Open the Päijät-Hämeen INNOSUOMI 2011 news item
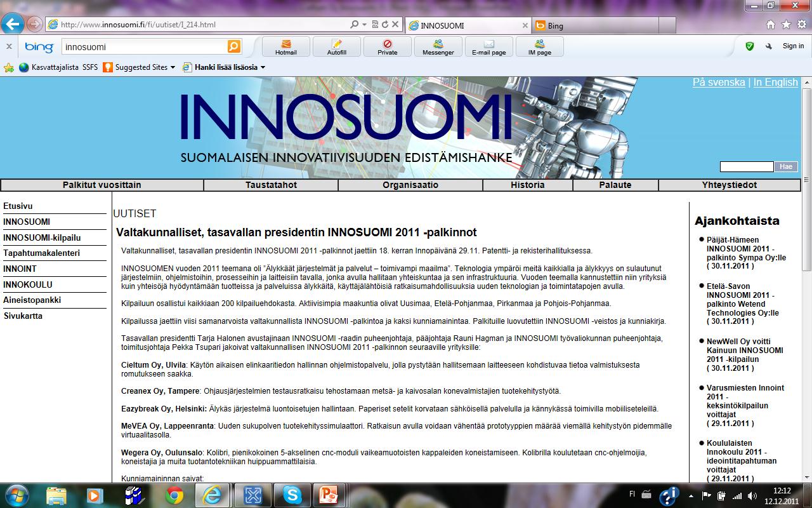The height and width of the screenshot is (508, 812). point(746,253)
